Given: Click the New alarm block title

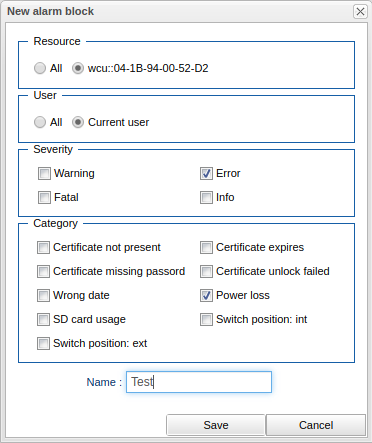Looking at the screenshot, I should coord(51,11).
